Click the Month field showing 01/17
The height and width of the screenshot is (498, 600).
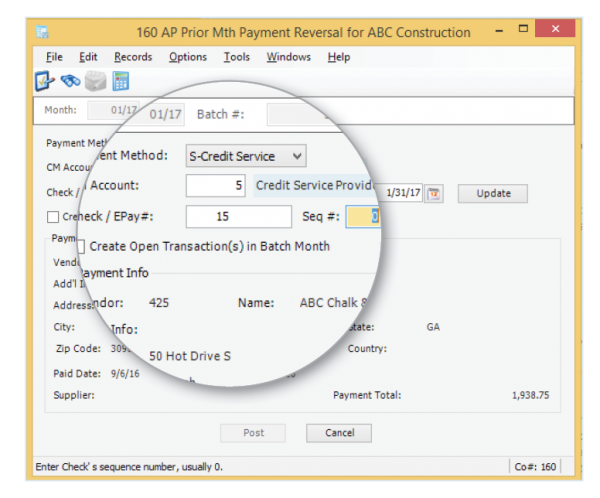pyautogui.click(x=166, y=114)
